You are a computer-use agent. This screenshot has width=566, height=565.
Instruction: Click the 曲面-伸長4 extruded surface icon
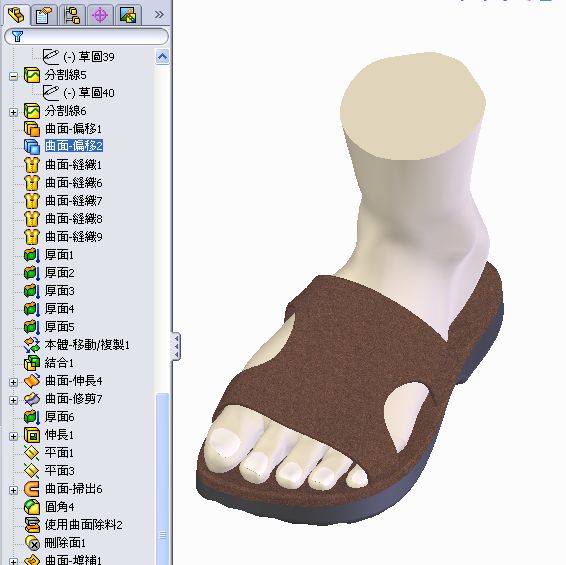pos(32,381)
